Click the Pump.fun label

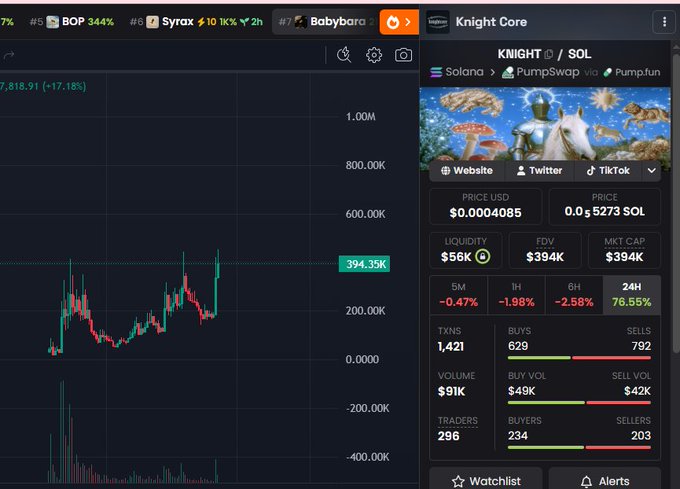click(637, 72)
